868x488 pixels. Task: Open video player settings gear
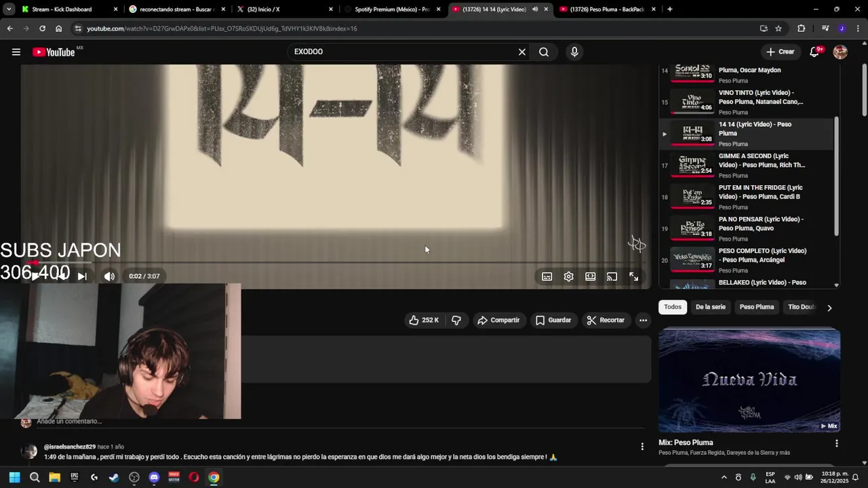568,277
